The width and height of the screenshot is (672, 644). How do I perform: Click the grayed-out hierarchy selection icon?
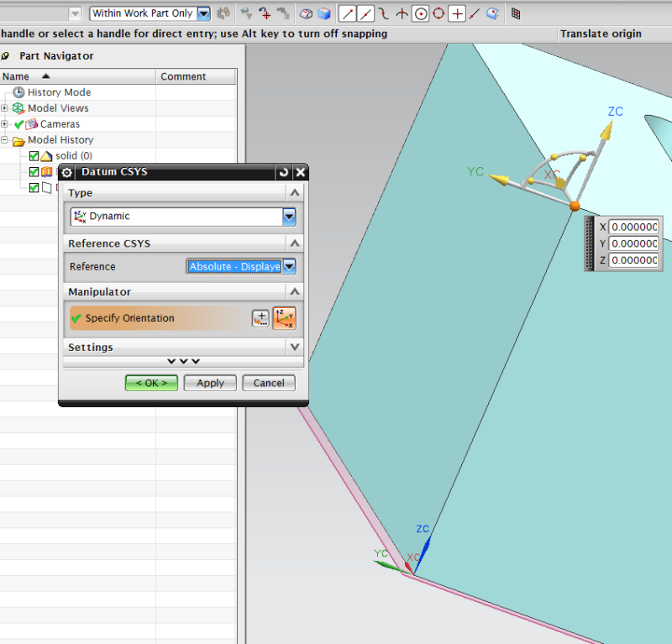pos(283,13)
